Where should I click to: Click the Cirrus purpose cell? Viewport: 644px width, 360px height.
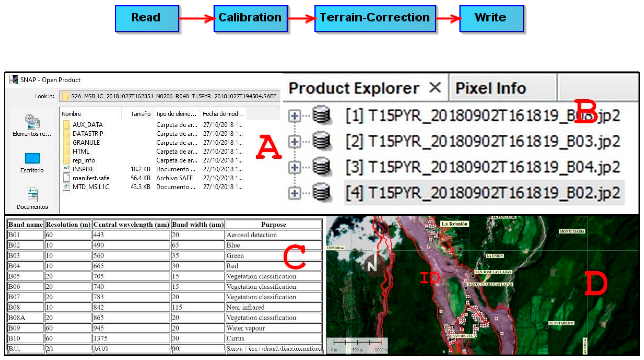pos(274,338)
